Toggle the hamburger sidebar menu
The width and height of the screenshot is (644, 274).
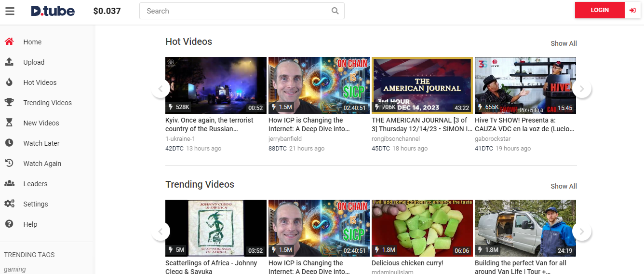point(10,11)
